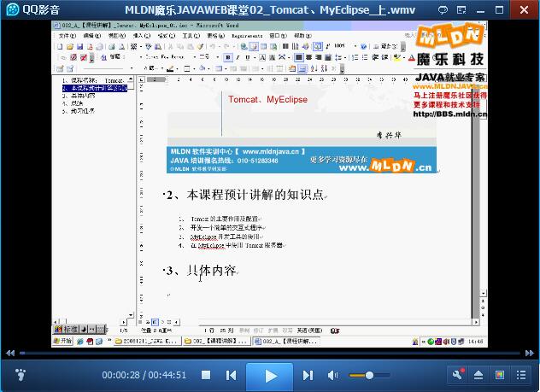Viewport: 540px width, 392px height.
Task: Click the seek progress bar
Action: 270,353
